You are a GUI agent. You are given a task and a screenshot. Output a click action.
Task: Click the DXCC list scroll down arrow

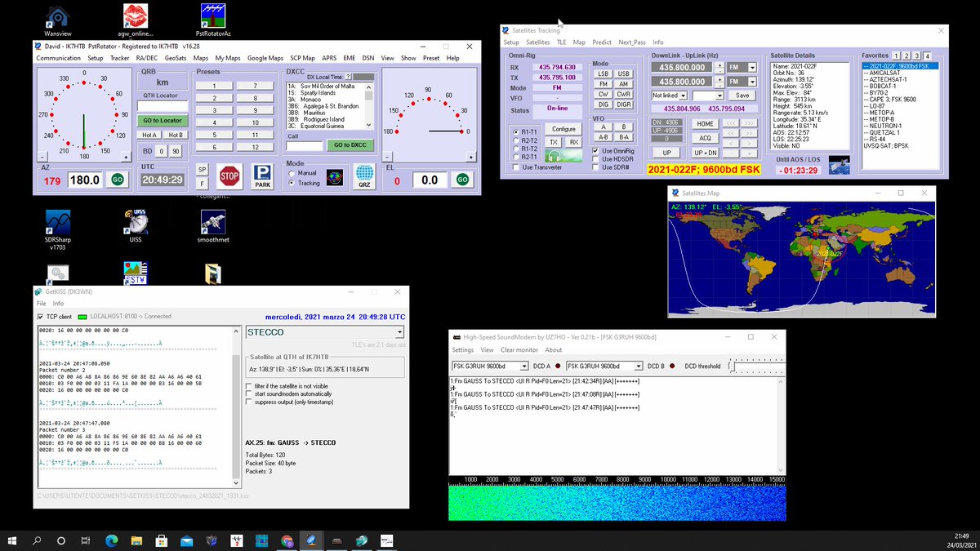370,126
